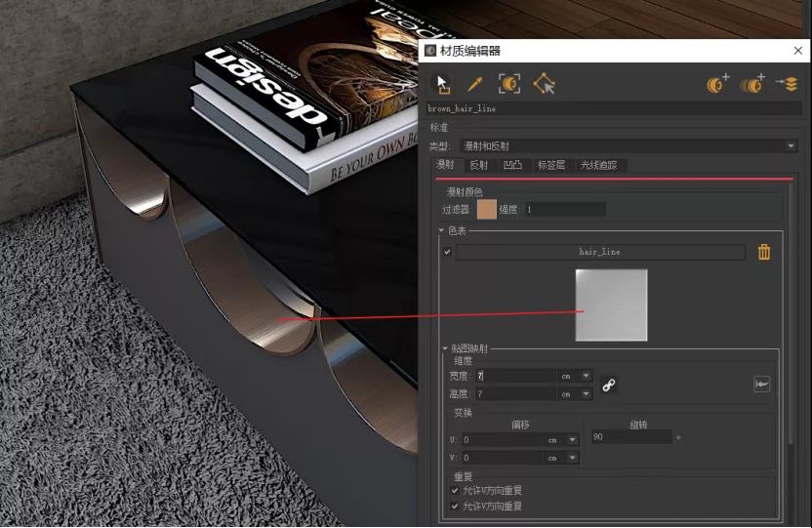Delete the hair_line texture with trash icon
Image resolution: width=812 pixels, height=528 pixels.
click(x=764, y=252)
